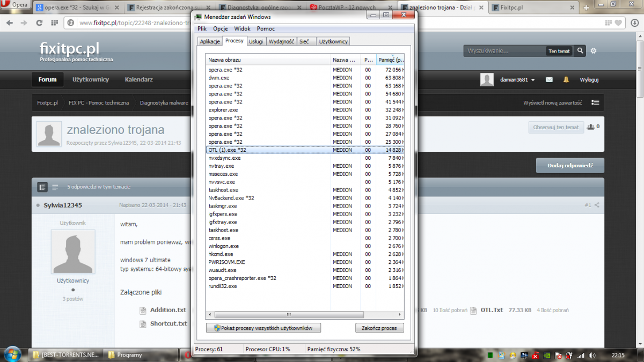The height and width of the screenshot is (362, 644).
Task: Click the volume speaker tray icon
Action: [591, 355]
